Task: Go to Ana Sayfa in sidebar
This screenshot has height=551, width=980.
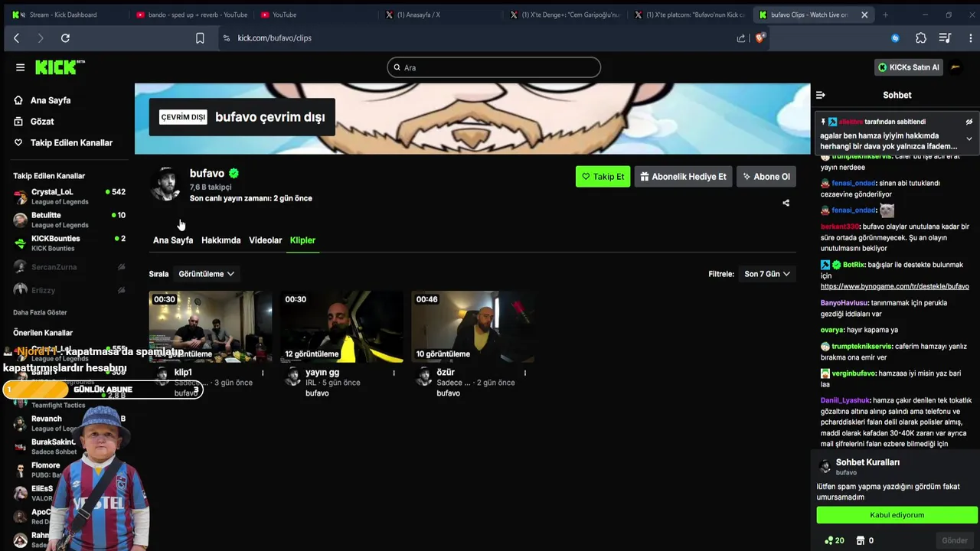Action: [51, 100]
